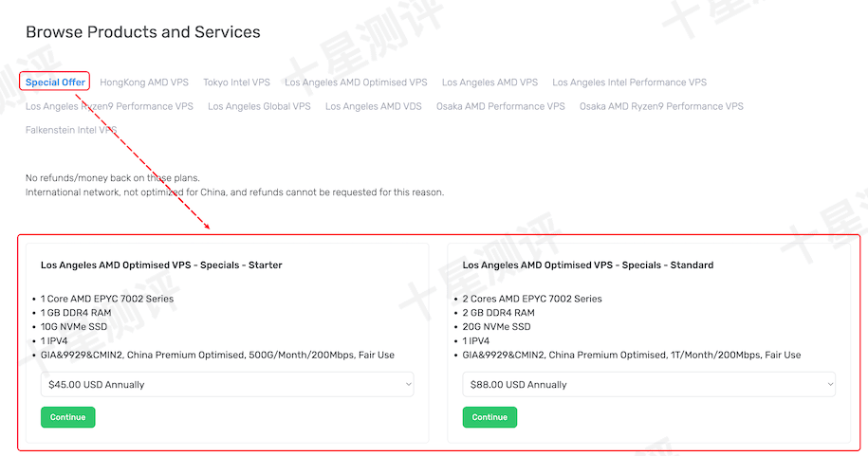This screenshot has height=456, width=868.
Task: Click the no refunds notice text
Action: 113,178
